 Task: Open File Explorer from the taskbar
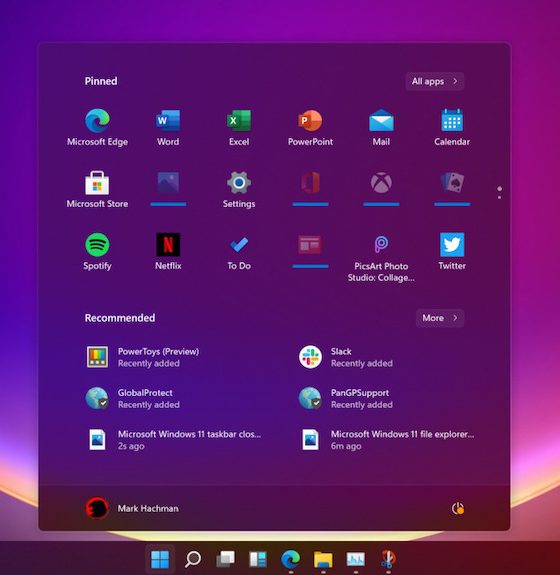(x=323, y=560)
